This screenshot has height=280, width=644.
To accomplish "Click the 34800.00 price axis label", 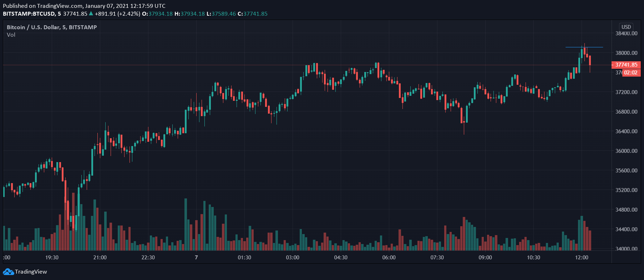I will click(626, 210).
